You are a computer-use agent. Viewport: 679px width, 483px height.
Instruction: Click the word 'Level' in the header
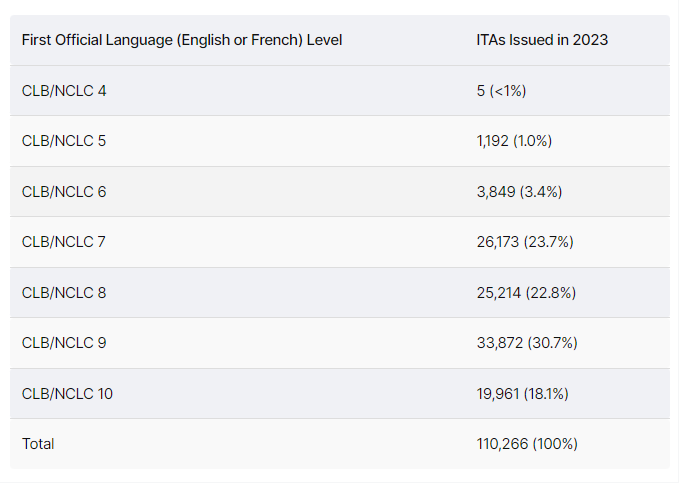(324, 40)
